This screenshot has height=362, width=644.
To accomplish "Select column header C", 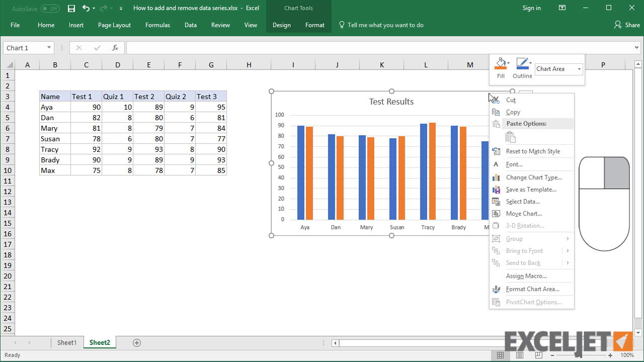I will pos(86,65).
